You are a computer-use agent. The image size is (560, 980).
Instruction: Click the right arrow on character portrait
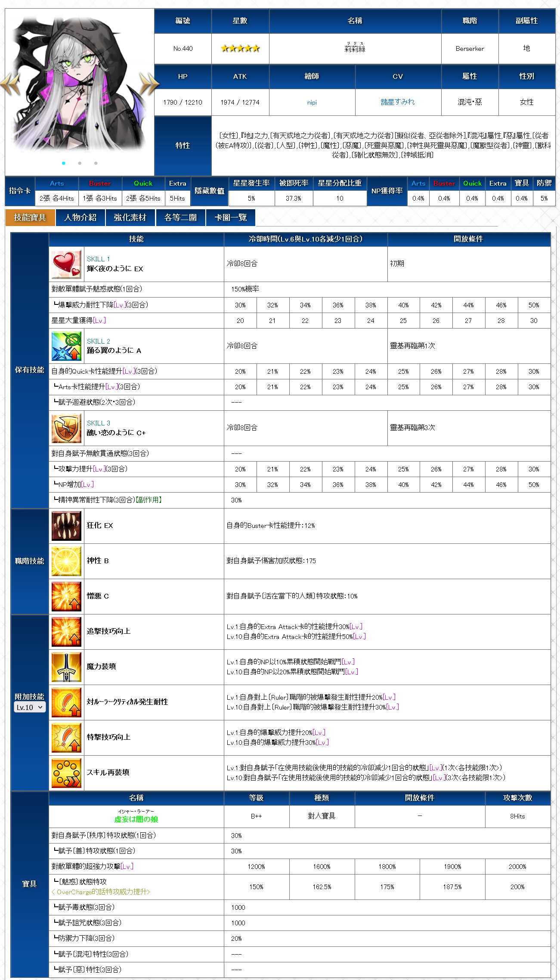coord(149,84)
